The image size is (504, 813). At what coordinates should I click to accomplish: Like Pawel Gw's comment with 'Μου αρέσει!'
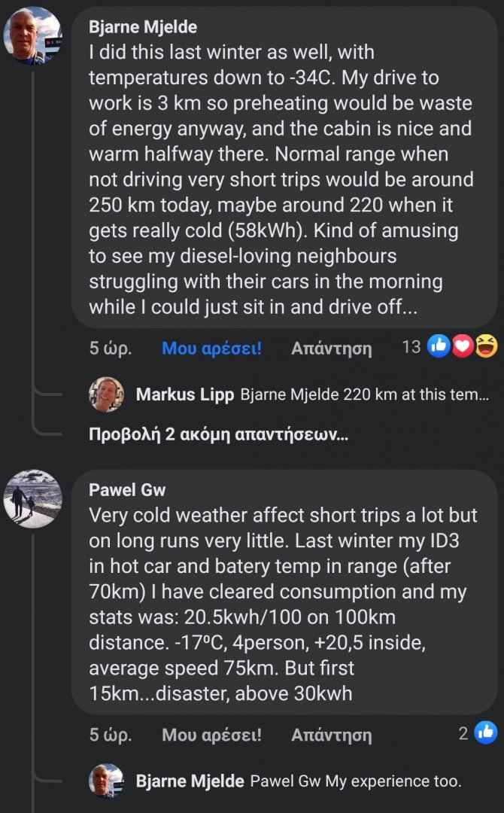pyautogui.click(x=211, y=735)
